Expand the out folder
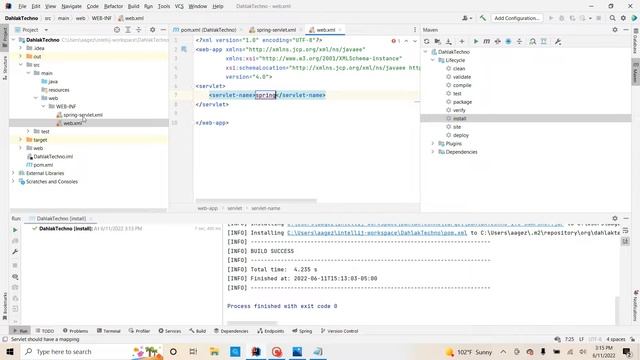The width and height of the screenshot is (640, 360). coord(20,56)
